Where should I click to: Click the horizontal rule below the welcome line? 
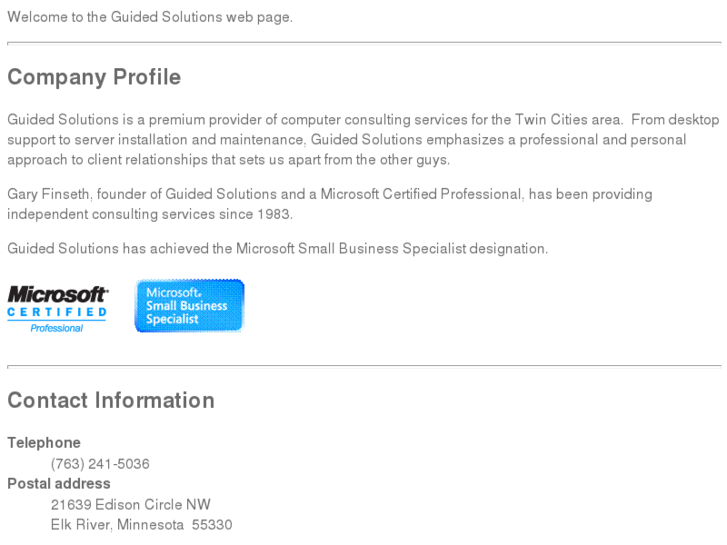point(363,44)
